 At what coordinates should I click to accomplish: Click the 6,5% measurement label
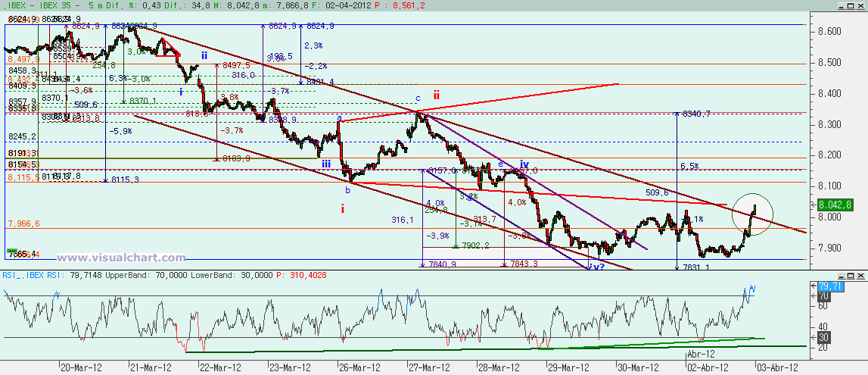pyautogui.click(x=689, y=166)
